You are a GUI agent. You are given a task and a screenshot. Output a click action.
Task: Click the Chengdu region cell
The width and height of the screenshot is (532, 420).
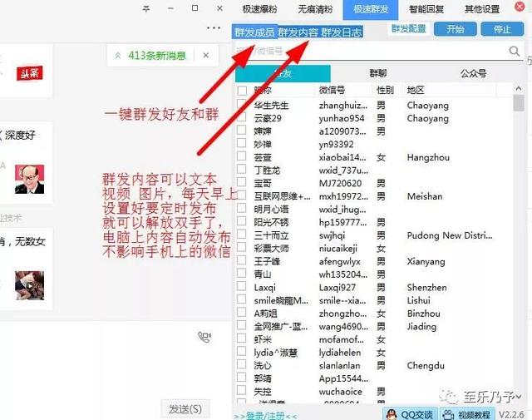[426, 366]
